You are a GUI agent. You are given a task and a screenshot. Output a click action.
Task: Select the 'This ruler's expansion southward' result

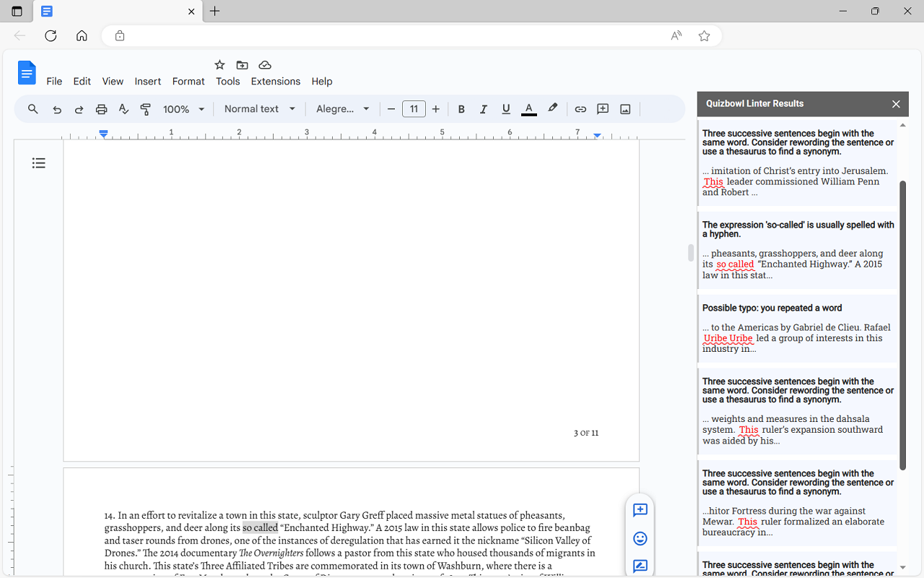coord(798,411)
